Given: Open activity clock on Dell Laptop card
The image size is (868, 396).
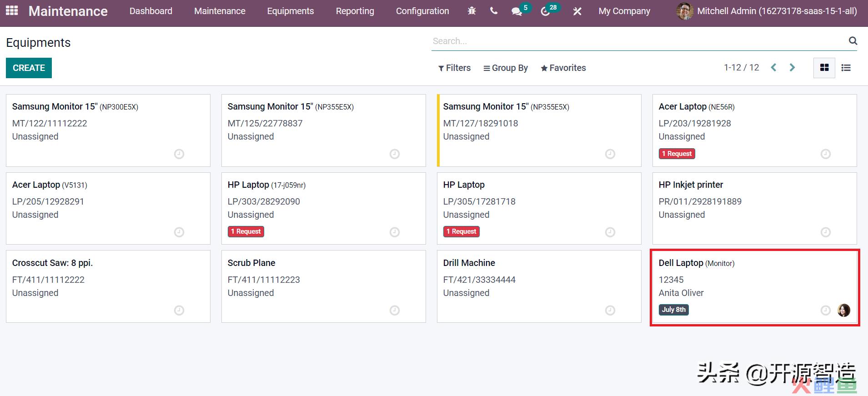Looking at the screenshot, I should click(826, 311).
